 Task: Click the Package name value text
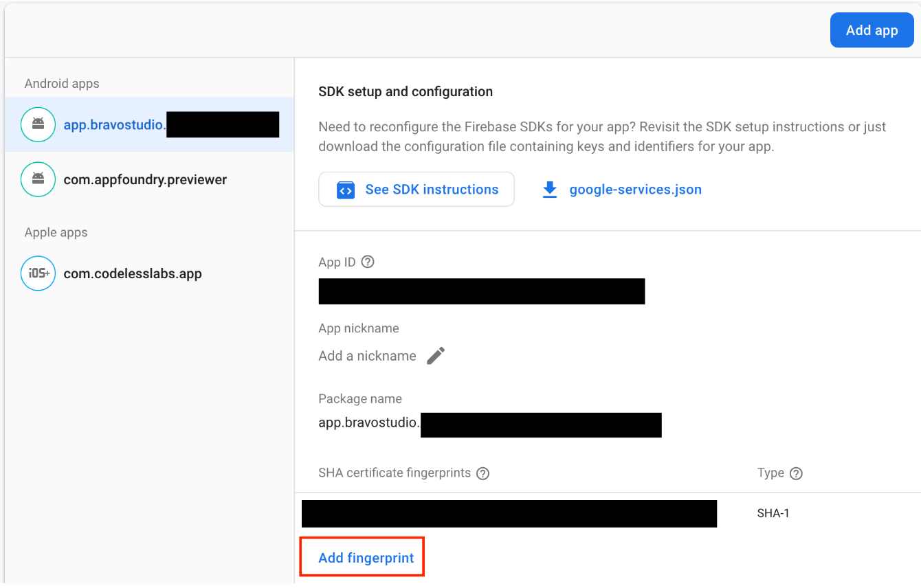369,422
